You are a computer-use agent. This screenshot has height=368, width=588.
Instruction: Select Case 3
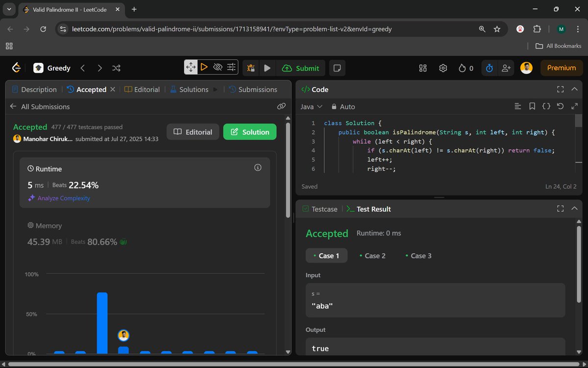(418, 256)
